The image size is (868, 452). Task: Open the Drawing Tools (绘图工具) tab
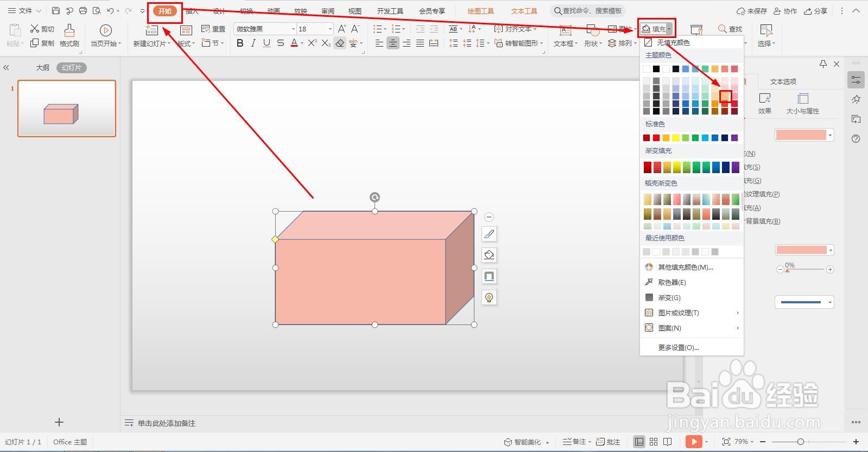pos(480,11)
